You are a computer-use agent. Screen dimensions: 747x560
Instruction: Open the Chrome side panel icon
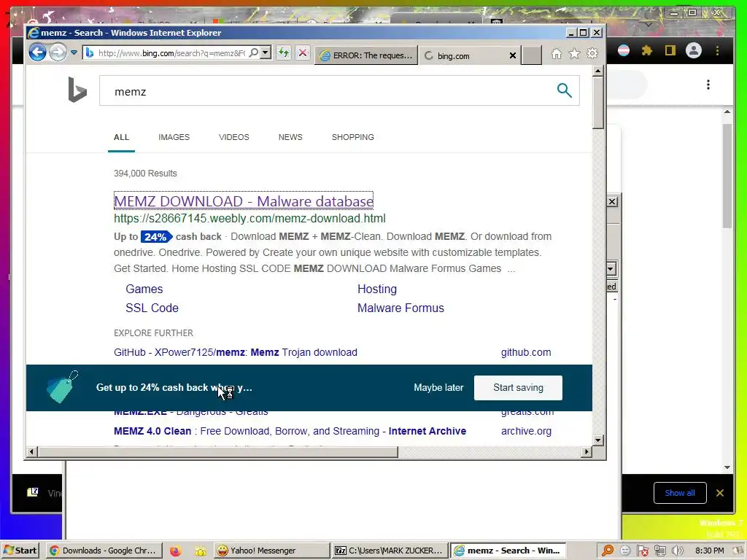click(x=670, y=50)
